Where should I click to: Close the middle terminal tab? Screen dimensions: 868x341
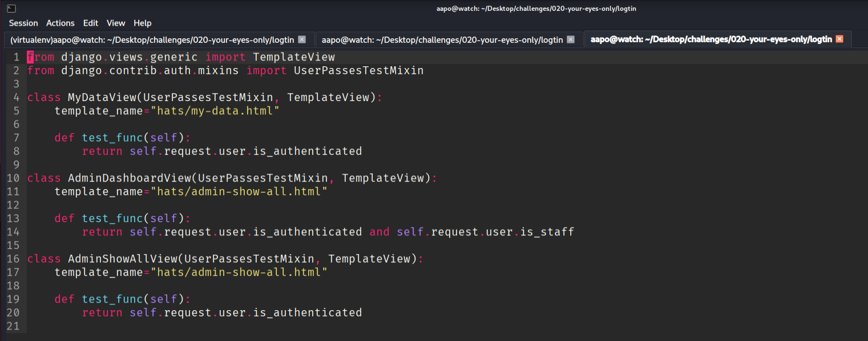tap(571, 39)
